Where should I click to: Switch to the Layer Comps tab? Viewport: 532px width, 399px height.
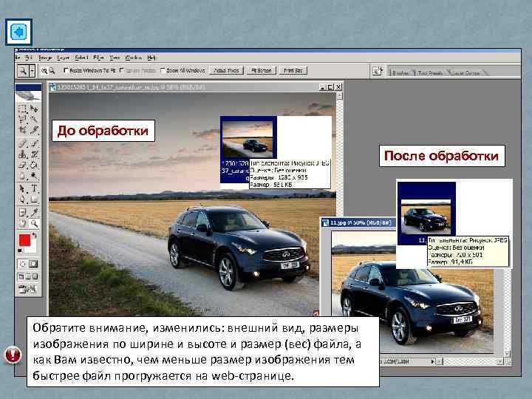pyautogui.click(x=466, y=72)
